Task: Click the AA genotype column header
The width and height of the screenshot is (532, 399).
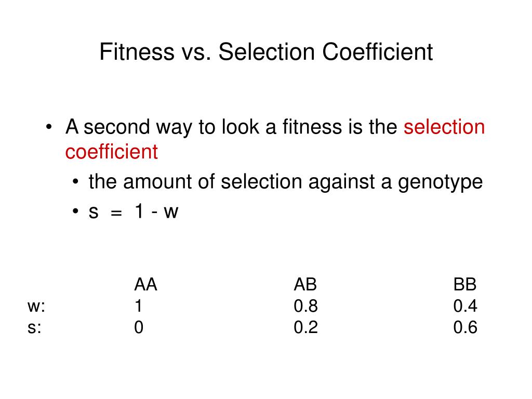Action: (x=145, y=284)
